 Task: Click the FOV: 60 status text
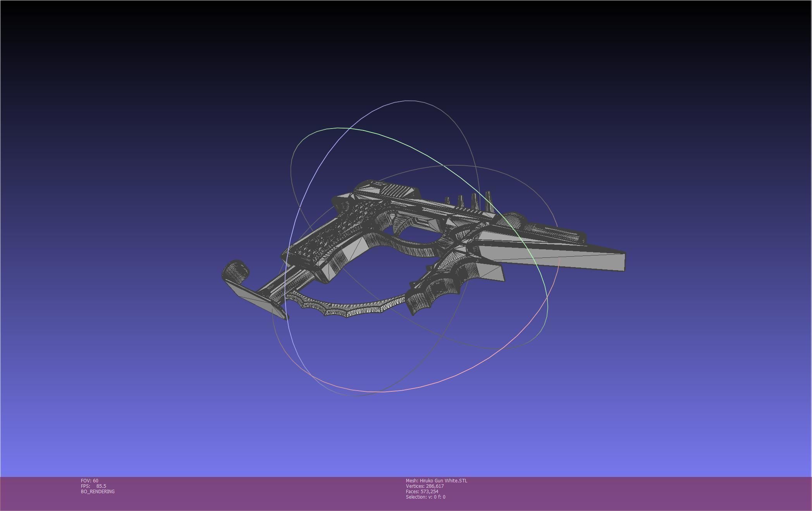(x=89, y=480)
